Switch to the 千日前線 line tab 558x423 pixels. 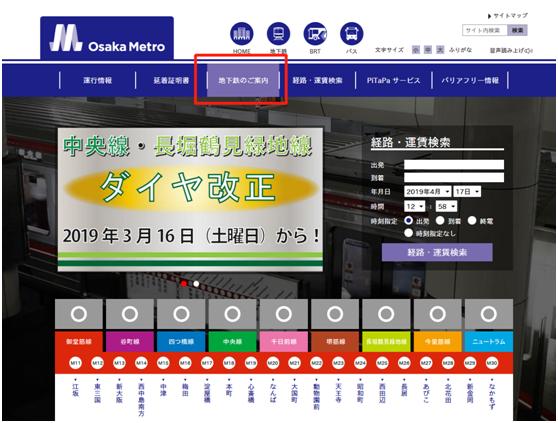coord(284,342)
